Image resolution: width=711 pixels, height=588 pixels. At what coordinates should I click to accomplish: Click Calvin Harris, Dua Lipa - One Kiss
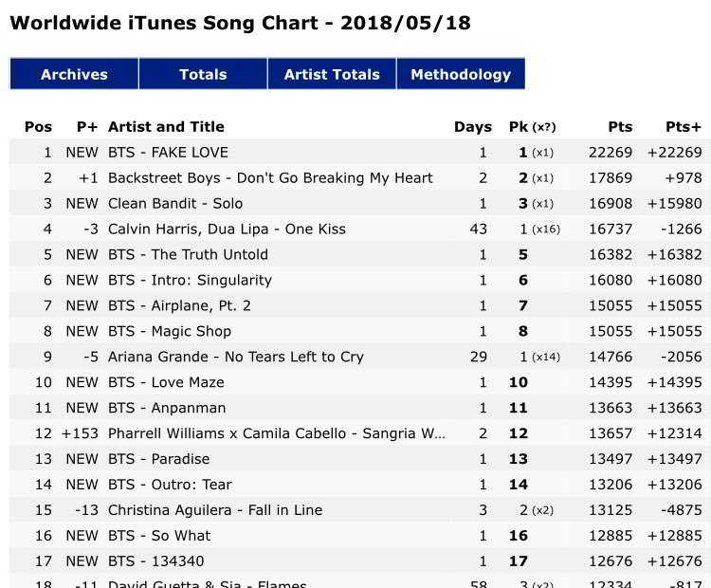coord(227,229)
